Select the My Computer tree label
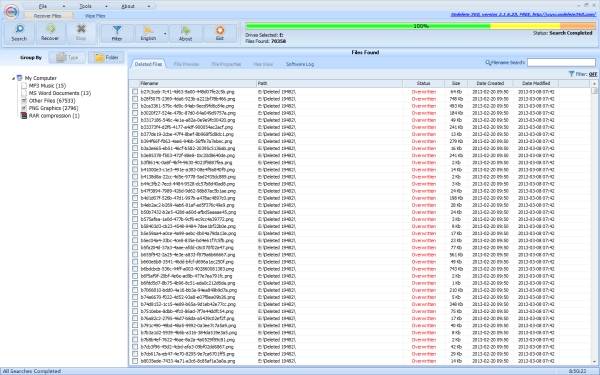Image resolution: width=600 pixels, height=375 pixels. click(x=41, y=78)
